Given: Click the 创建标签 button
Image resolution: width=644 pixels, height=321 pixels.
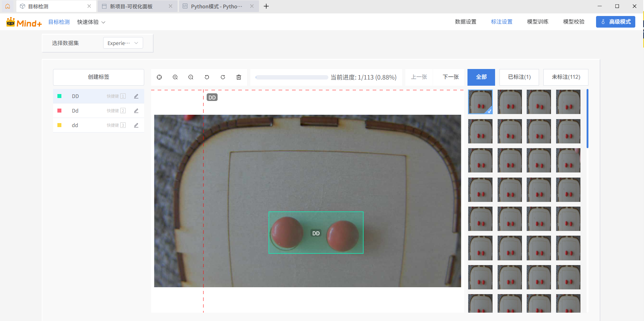Looking at the screenshot, I should click(x=98, y=77).
